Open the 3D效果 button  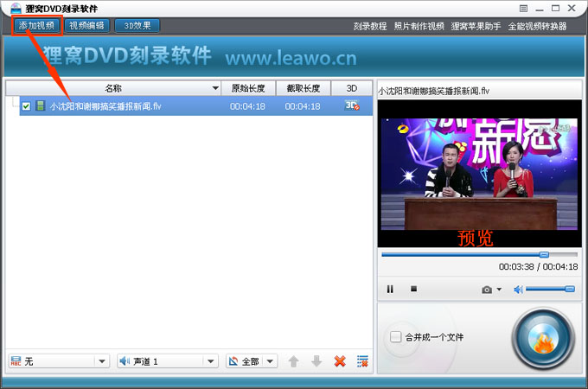pos(137,25)
